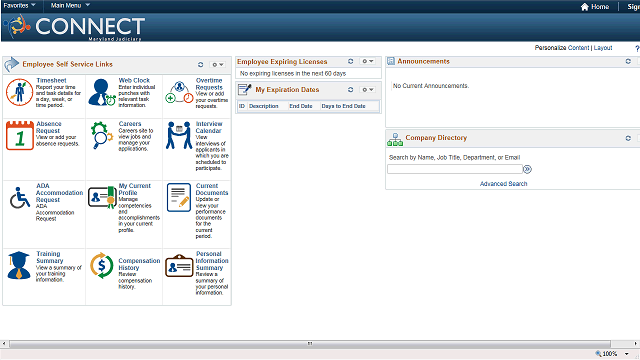
Task: Open the Absence Request link
Action: click(49, 127)
